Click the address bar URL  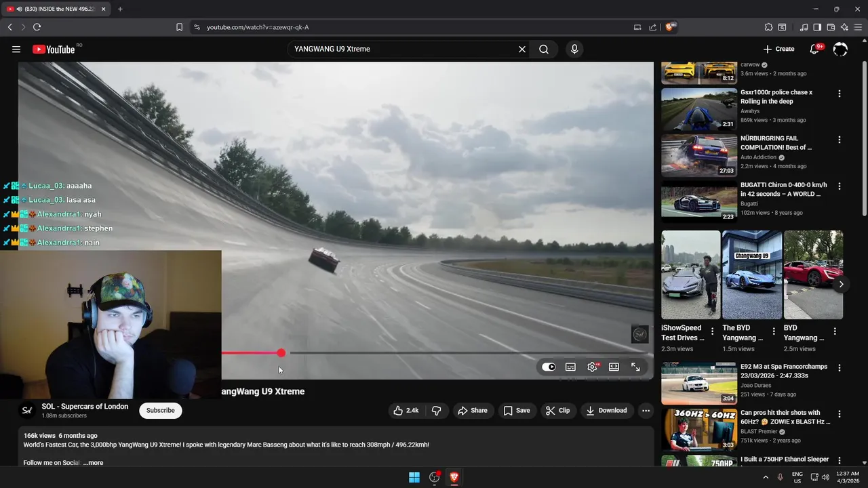pos(258,27)
